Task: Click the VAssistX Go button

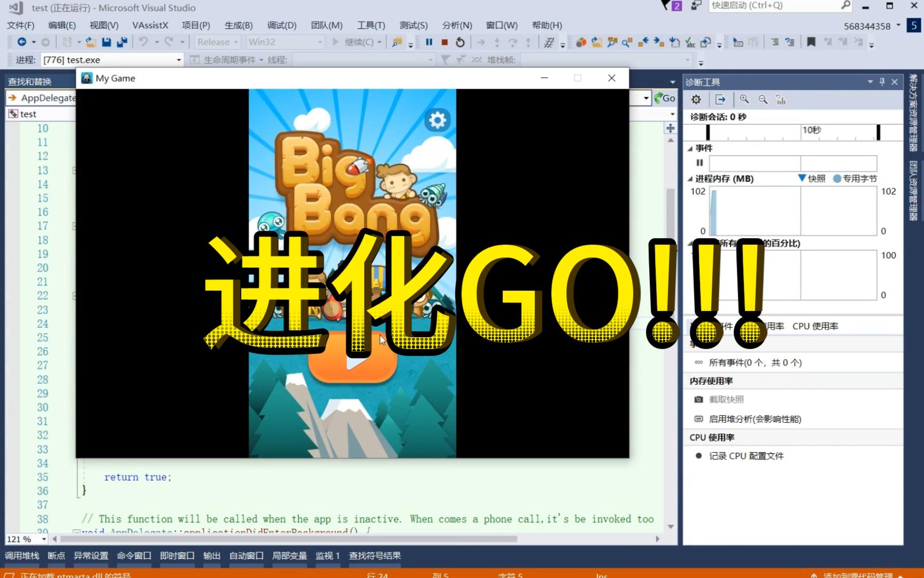Action: [x=665, y=98]
